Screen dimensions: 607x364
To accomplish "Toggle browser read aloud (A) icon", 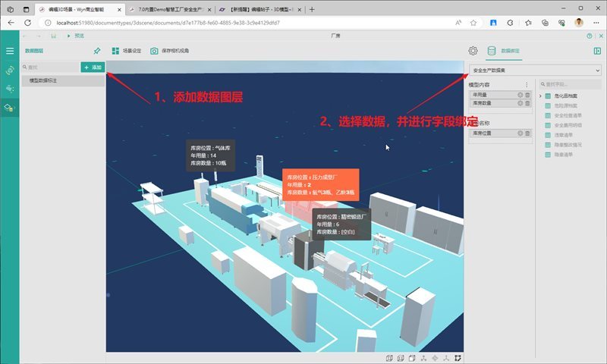I will (x=458, y=23).
